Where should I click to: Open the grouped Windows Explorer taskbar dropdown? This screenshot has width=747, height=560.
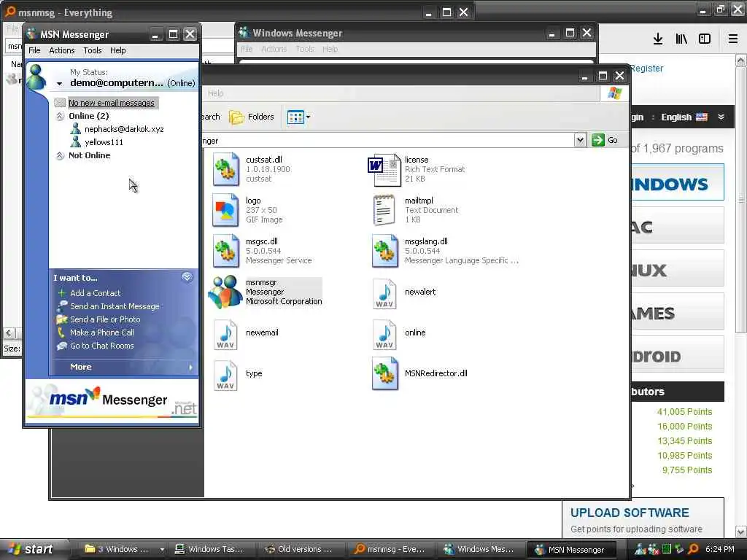point(162,550)
